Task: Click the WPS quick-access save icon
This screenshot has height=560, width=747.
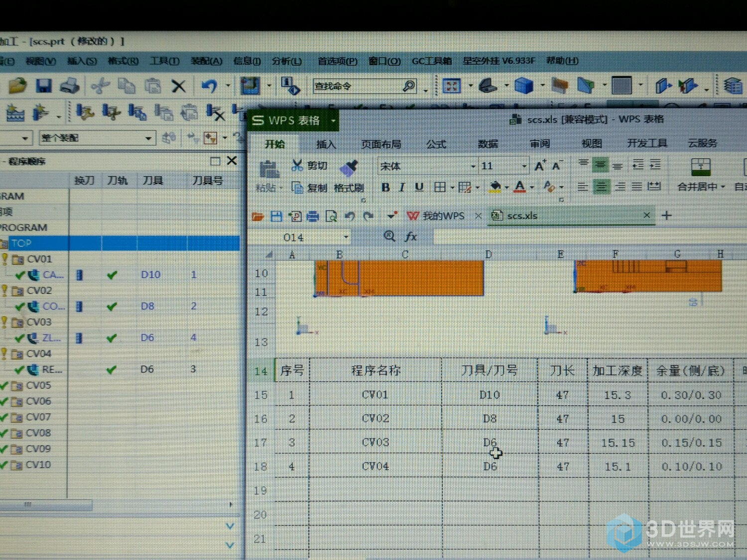Action: [276, 216]
